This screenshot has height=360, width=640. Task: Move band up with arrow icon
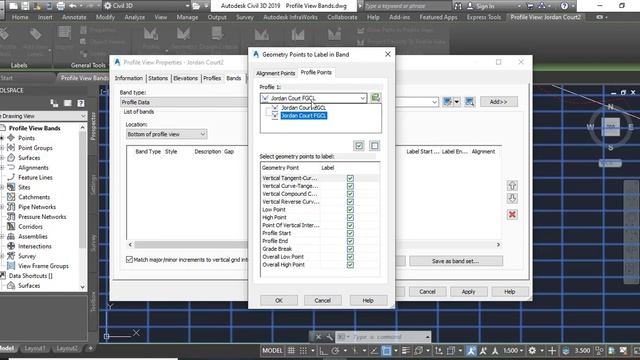click(512, 186)
